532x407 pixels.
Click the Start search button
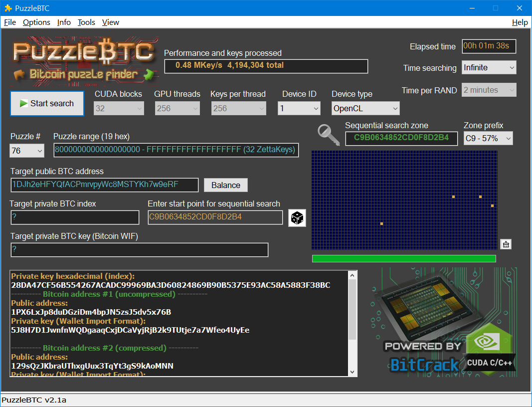pos(47,104)
